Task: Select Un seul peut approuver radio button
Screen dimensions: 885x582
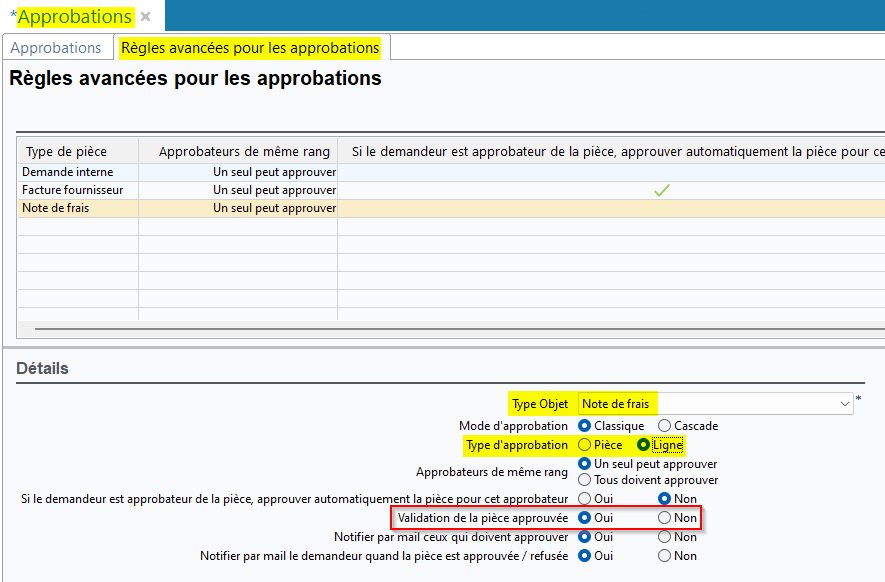Action: tap(586, 464)
